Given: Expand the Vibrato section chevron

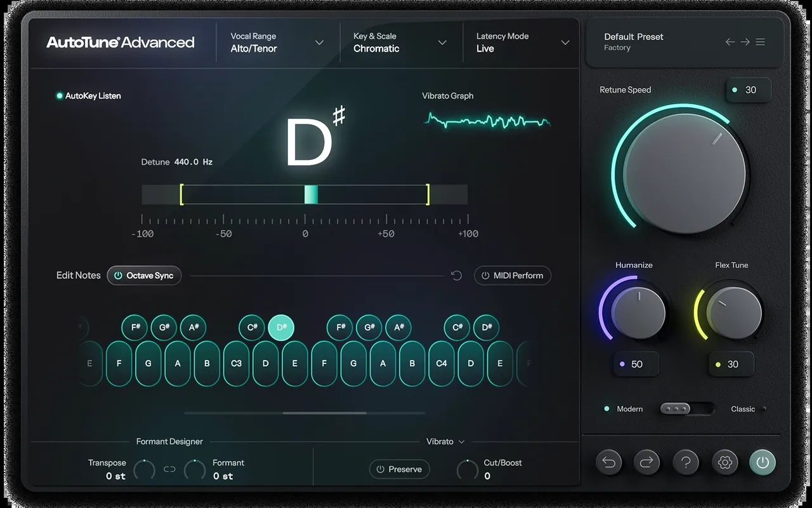Looking at the screenshot, I should (x=461, y=442).
